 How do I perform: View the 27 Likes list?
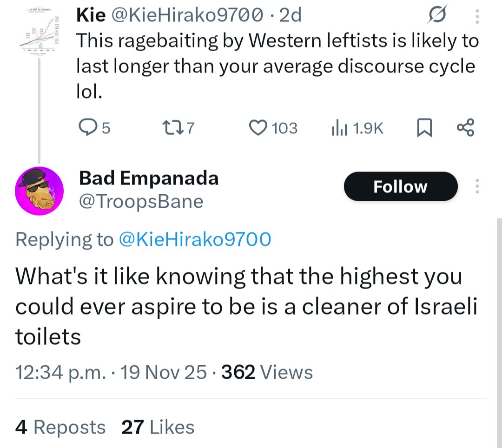158,427
